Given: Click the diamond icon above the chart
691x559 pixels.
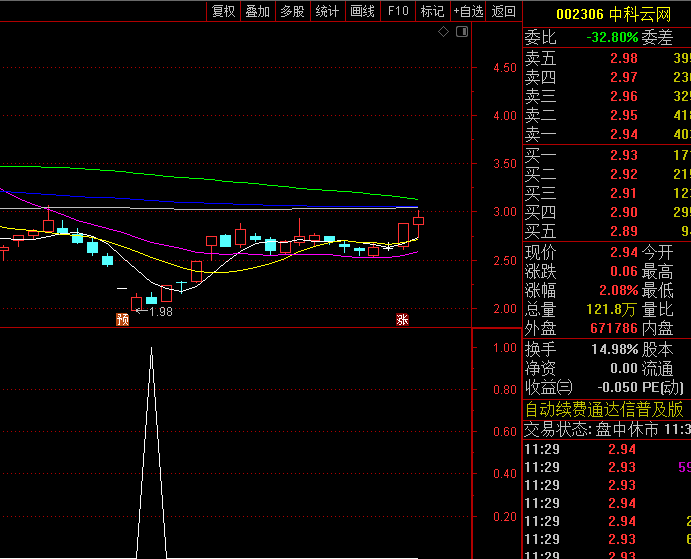Looking at the screenshot, I should pyautogui.click(x=444, y=32).
